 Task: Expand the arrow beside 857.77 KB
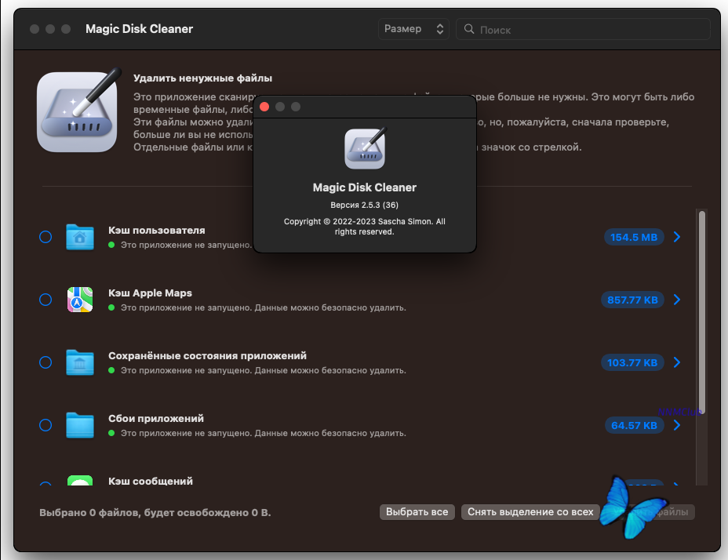point(676,300)
